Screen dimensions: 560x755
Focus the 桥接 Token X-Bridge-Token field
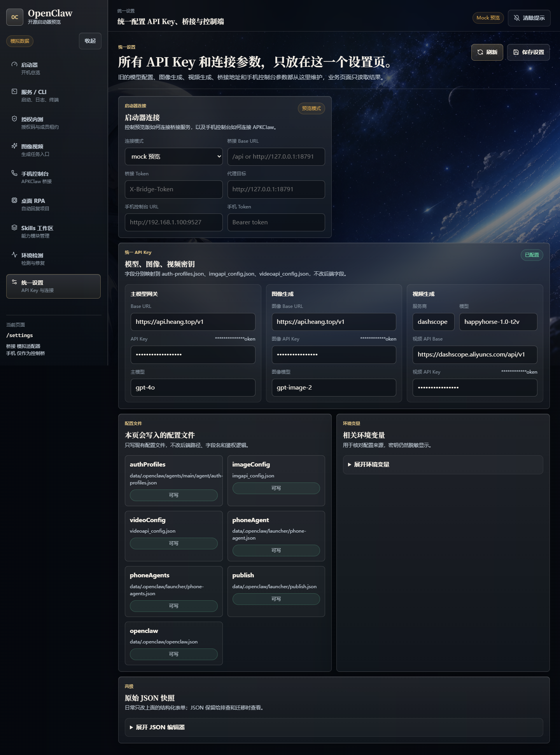point(173,189)
